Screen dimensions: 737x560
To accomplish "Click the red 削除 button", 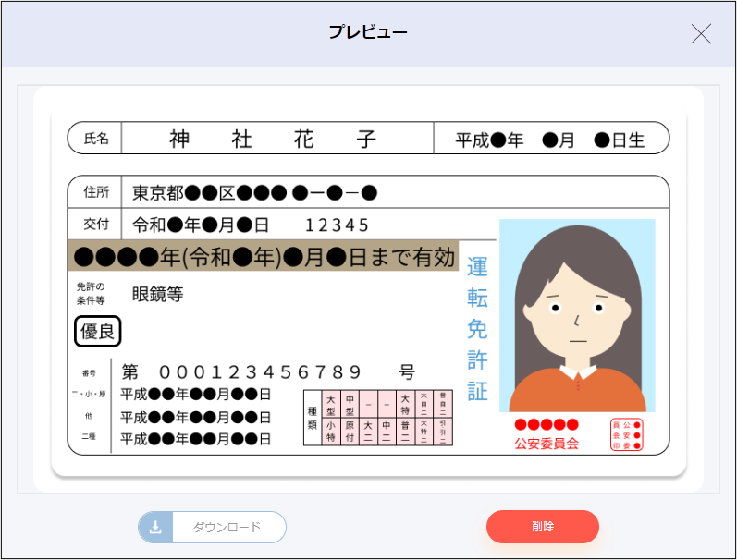I will (543, 527).
